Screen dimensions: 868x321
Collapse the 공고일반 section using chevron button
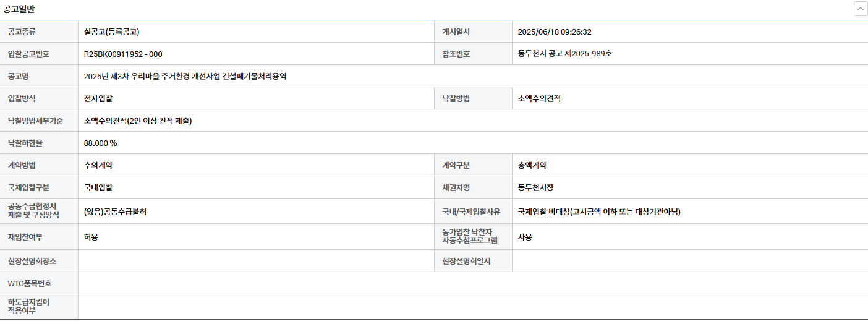pos(860,9)
